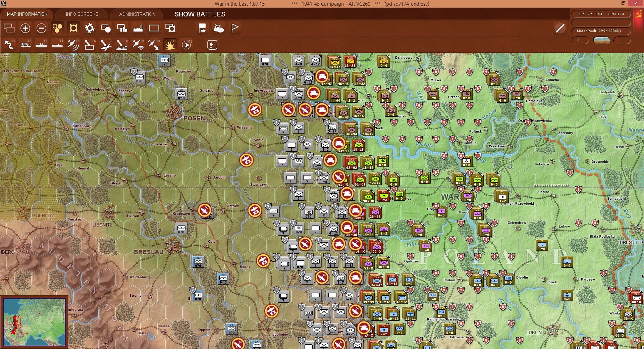Click the SHOW BATTLES heading text

pos(200,14)
